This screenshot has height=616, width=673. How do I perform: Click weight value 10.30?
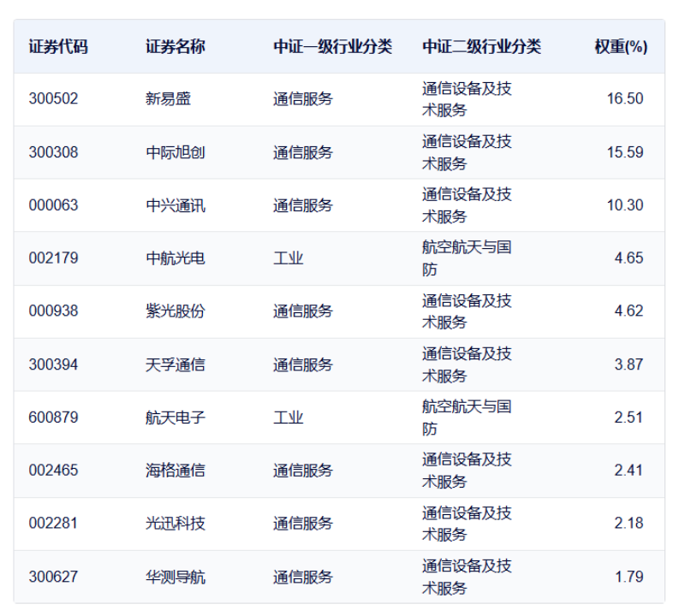(x=625, y=205)
